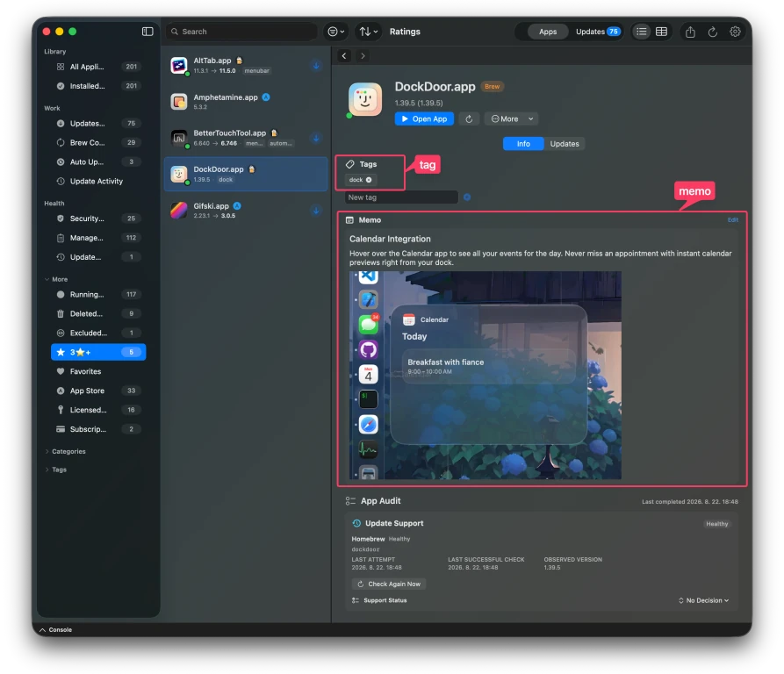Open Update Activity sidebar item
Viewport: 784px width, 674px height.
coord(98,181)
